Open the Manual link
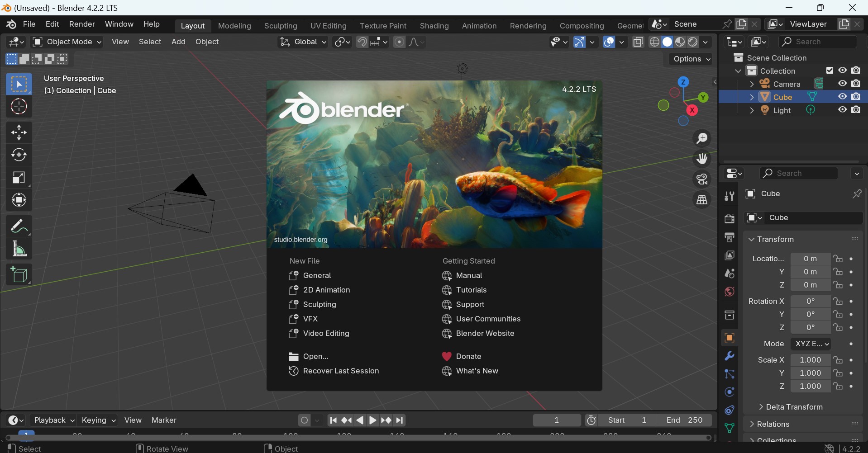Screen dimensions: 868x453 pos(463,276)
